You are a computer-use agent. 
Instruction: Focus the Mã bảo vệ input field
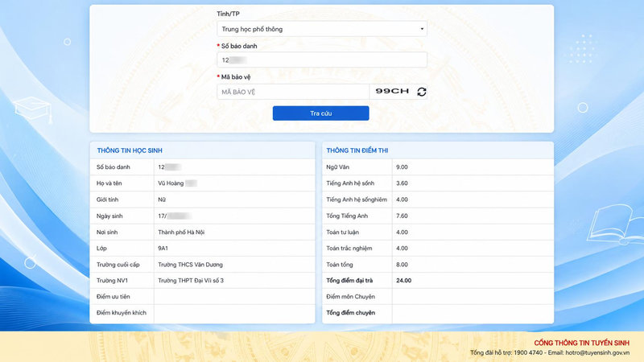293,92
